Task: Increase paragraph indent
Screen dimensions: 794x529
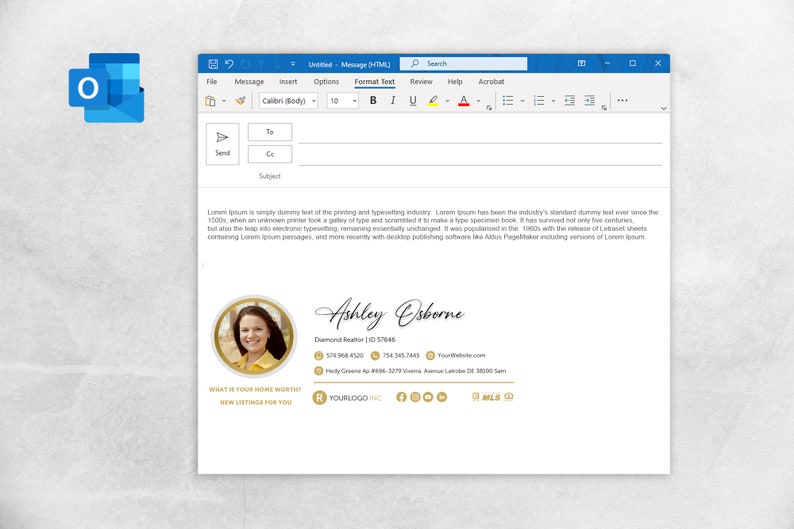Action: [589, 100]
